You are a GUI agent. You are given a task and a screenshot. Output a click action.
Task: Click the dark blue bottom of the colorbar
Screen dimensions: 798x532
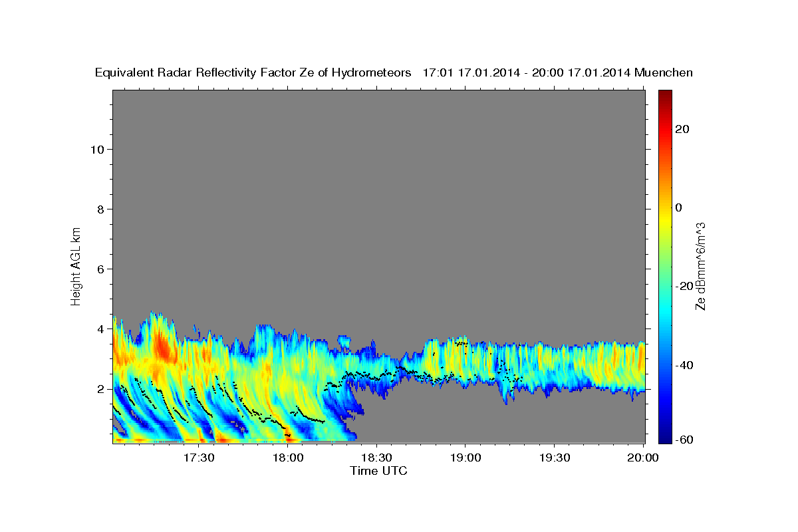pyautogui.click(x=665, y=437)
